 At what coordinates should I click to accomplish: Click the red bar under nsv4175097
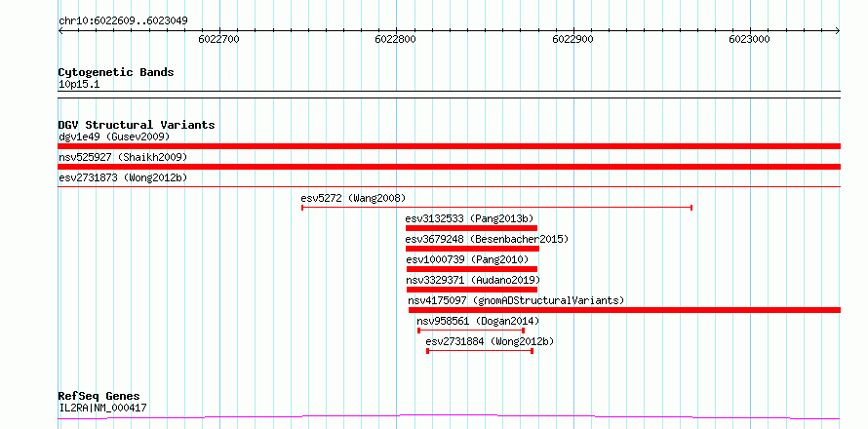pyautogui.click(x=624, y=310)
